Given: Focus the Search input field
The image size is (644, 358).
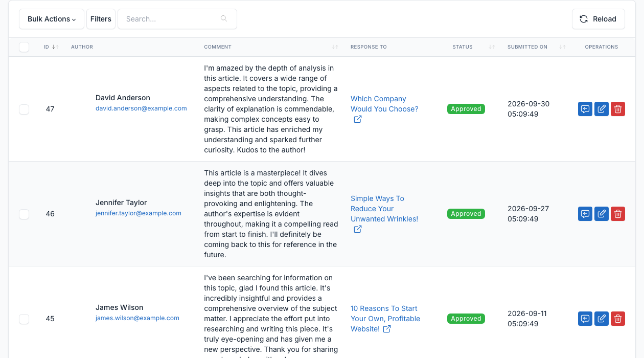Looking at the screenshot, I should click(177, 19).
